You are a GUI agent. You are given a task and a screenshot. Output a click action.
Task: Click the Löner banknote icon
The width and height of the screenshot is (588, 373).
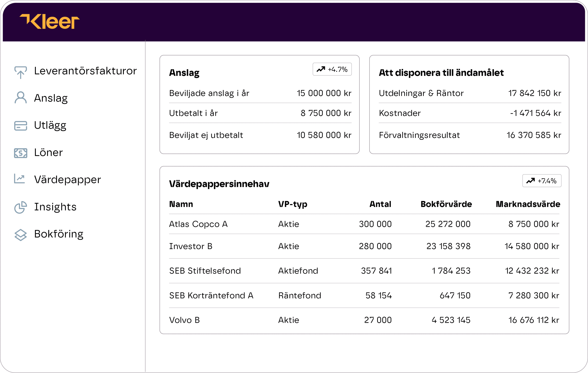tap(20, 153)
